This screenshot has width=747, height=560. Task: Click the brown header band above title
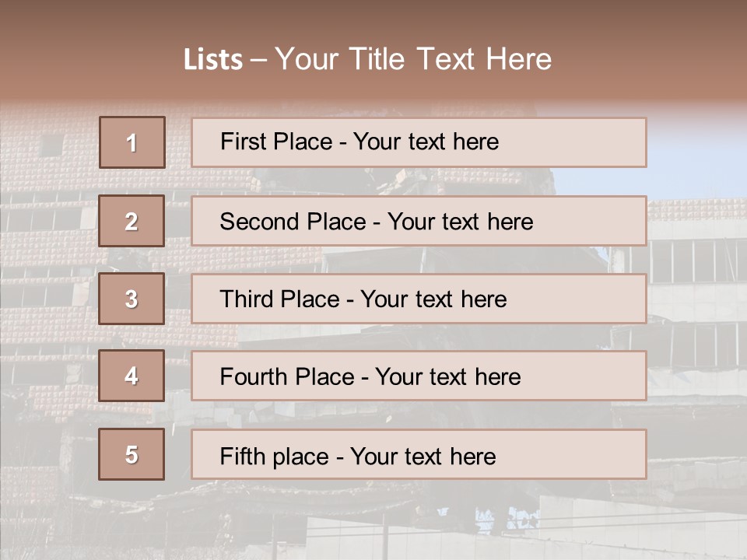[x=373, y=19]
